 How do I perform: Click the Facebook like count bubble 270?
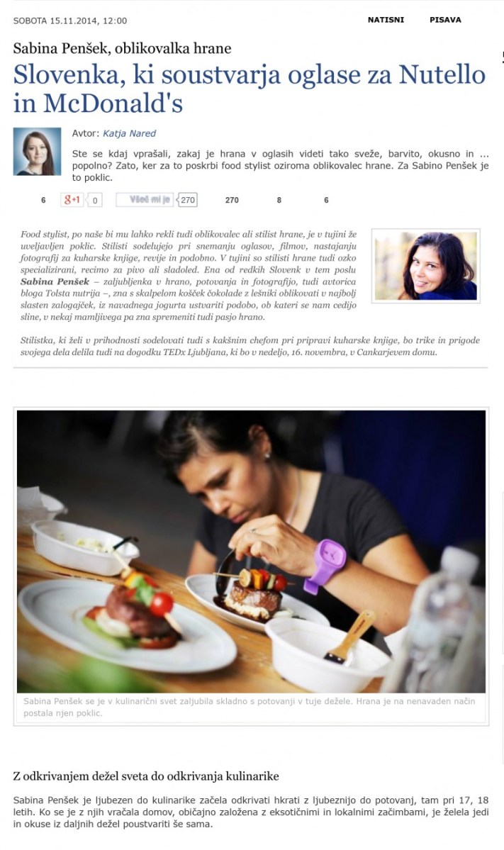tap(188, 200)
